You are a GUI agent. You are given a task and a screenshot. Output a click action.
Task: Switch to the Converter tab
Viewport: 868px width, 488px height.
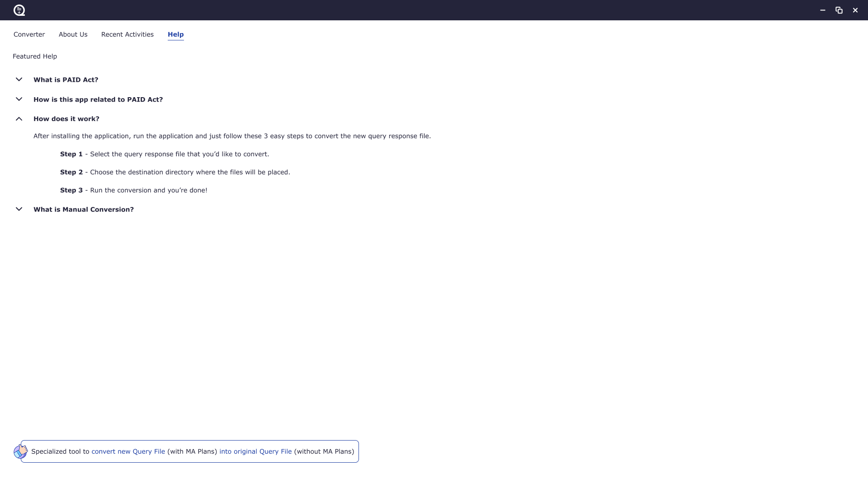[29, 34]
